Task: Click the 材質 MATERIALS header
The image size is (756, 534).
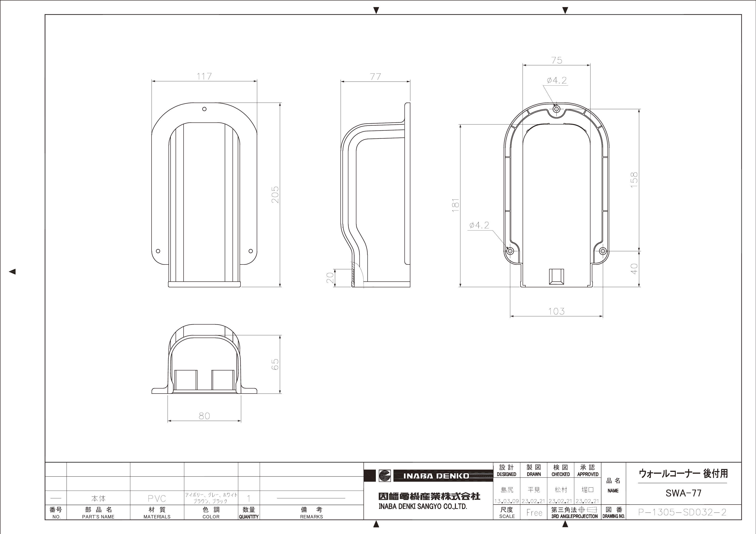Action: pos(157,513)
